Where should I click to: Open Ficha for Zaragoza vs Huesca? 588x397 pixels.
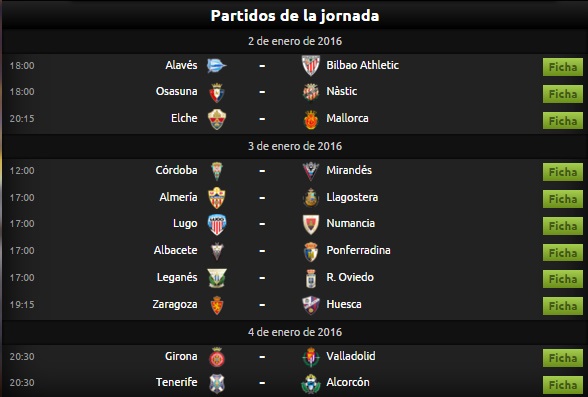point(562,306)
